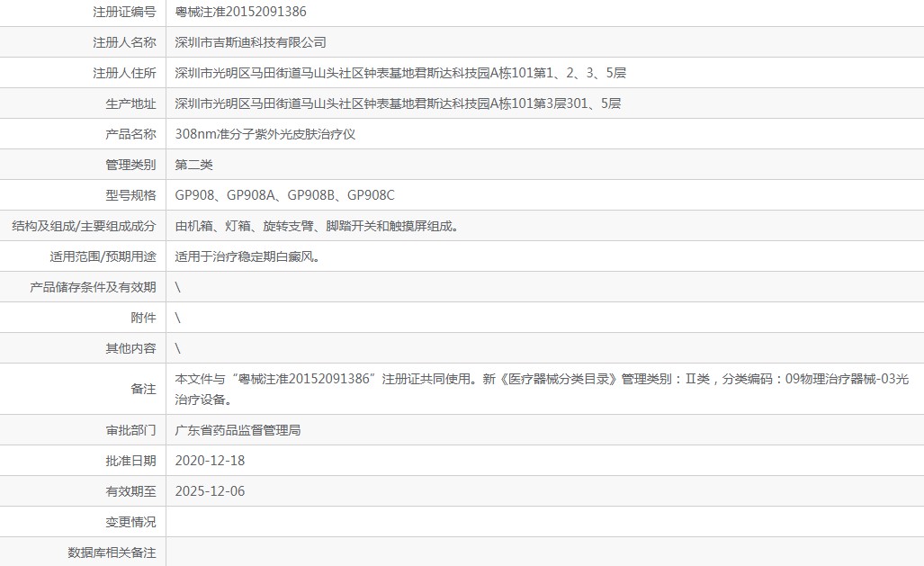The image size is (924, 566).
Task: Click the 备注 label
Action: (143, 389)
